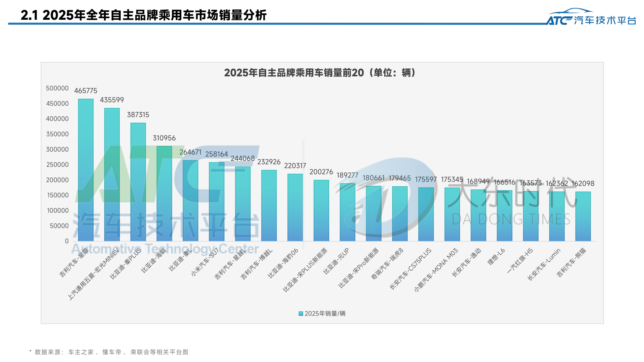Click the 小鹏汽车-MONA M03 axis label
Screen dimensions: 644x362
click(436, 270)
